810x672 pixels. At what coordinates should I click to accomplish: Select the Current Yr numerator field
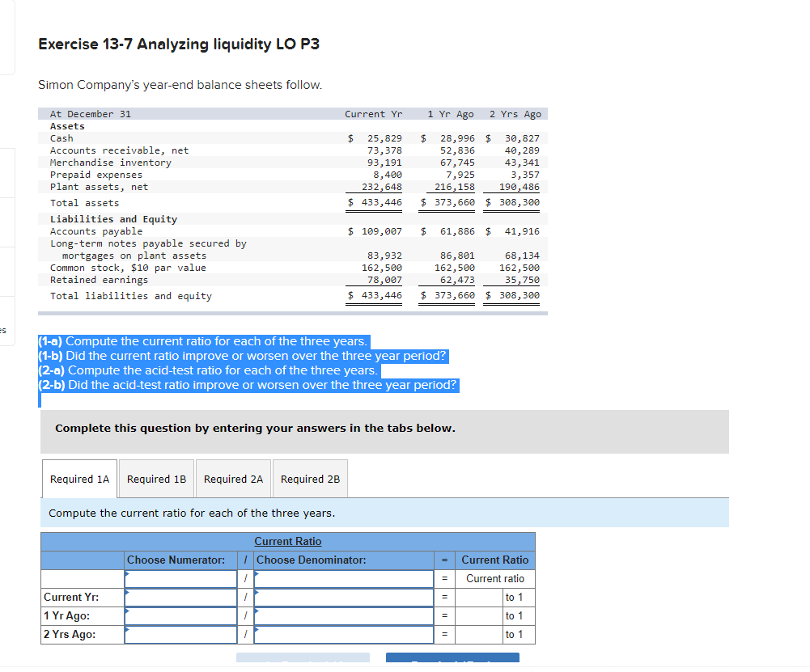(x=180, y=597)
